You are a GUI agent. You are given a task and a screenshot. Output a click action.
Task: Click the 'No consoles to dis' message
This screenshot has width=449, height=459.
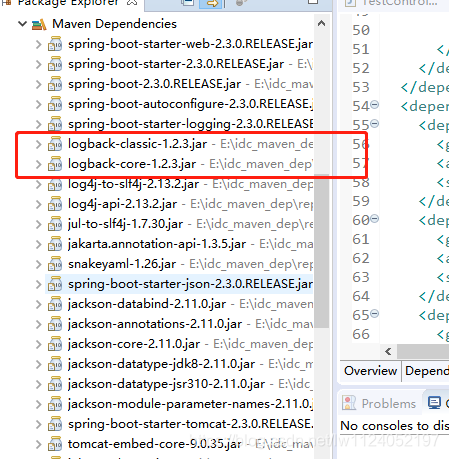pos(395,426)
